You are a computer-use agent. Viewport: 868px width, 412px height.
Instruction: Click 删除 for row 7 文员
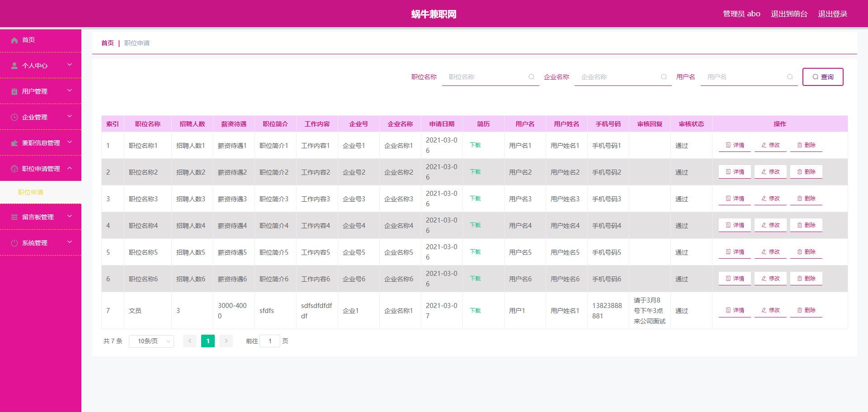tap(806, 310)
